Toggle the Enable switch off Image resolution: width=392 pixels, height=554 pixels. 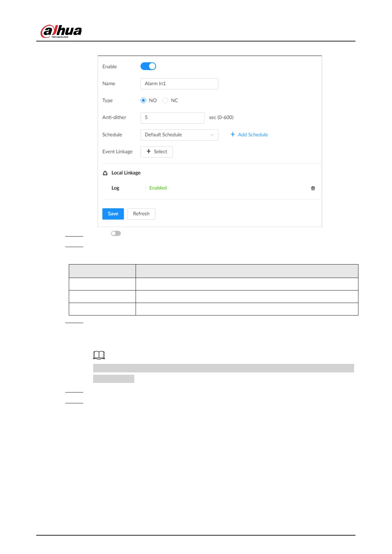point(148,66)
